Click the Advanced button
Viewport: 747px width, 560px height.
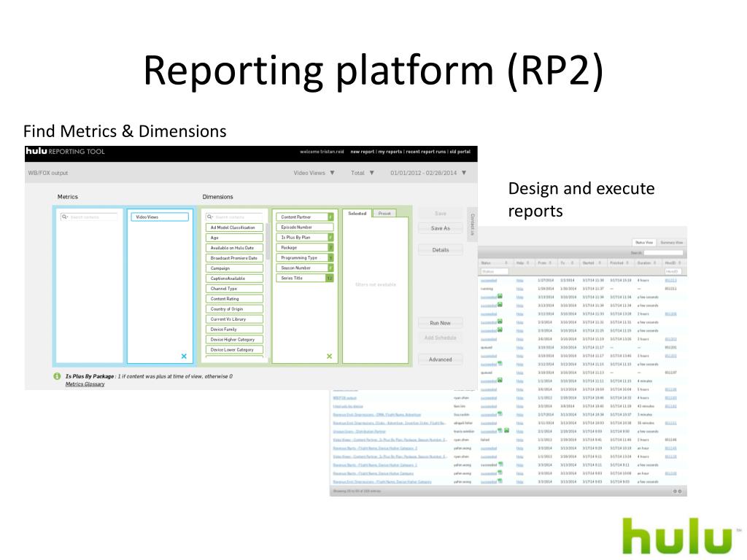[x=441, y=359]
